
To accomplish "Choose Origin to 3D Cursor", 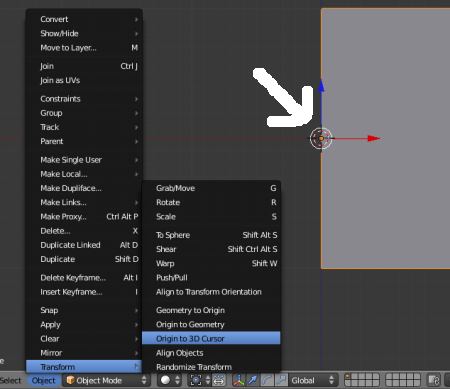I will 211,338.
